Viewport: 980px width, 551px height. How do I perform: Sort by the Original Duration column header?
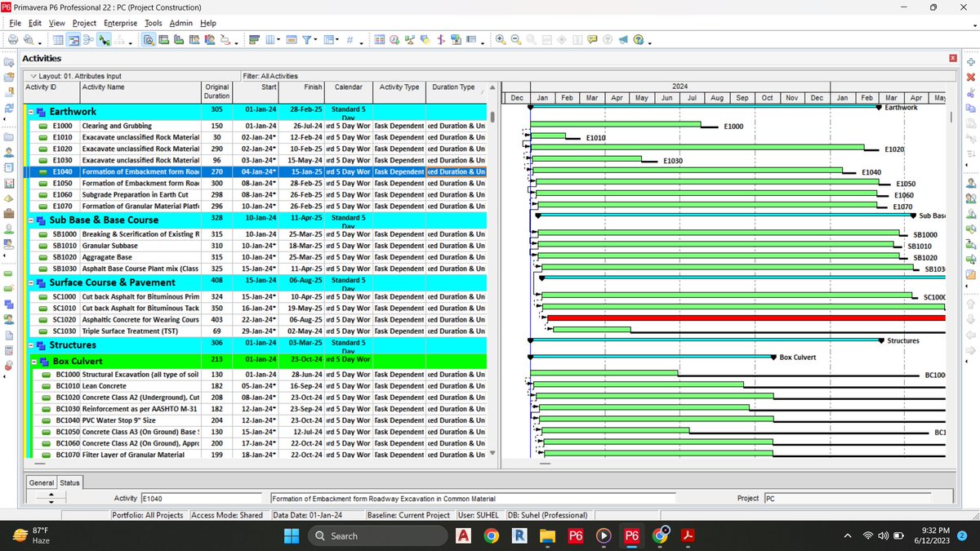217,91
